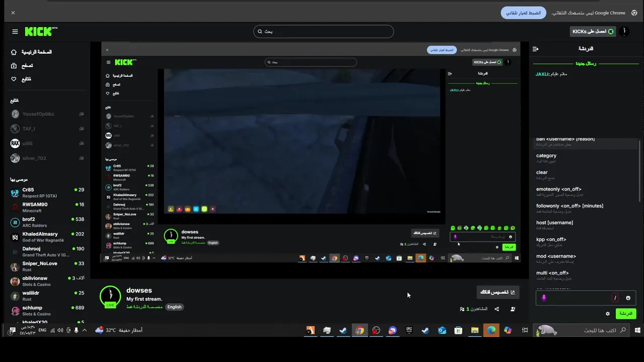
Task: Open Cr85 recommended channel
Action: pos(47,193)
